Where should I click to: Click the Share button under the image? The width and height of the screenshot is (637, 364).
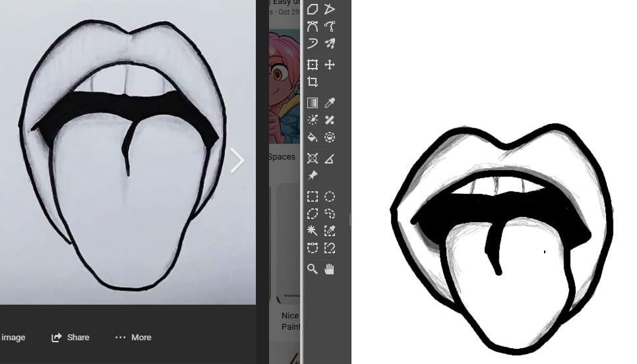click(71, 337)
